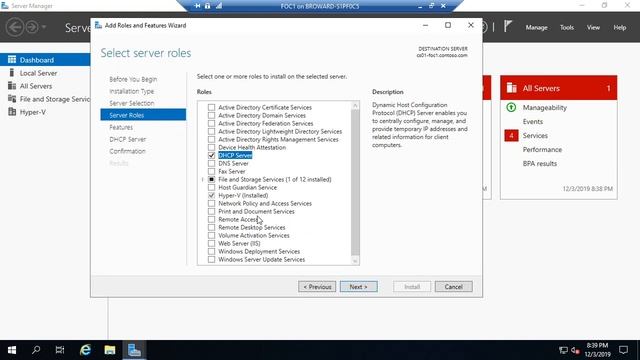Click the All Servers tile header icon
This screenshot has height=360, width=640.
[511, 88]
